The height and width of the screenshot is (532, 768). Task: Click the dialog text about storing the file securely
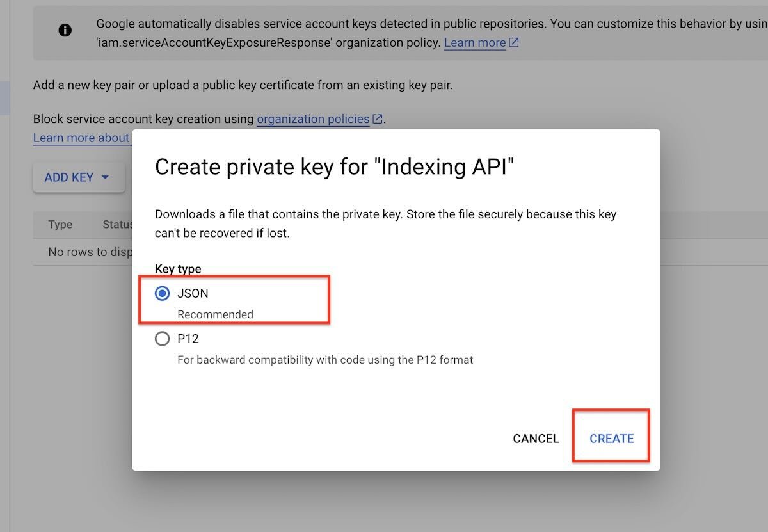click(385, 223)
